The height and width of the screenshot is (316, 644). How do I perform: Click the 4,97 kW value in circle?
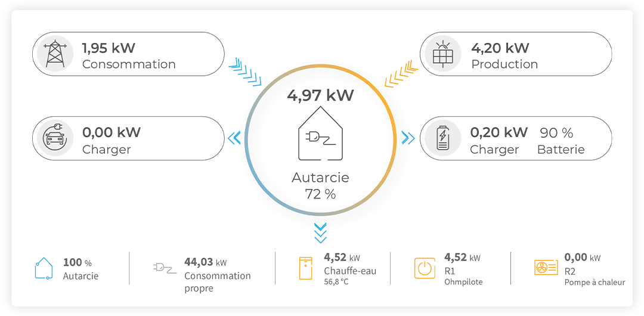[320, 96]
